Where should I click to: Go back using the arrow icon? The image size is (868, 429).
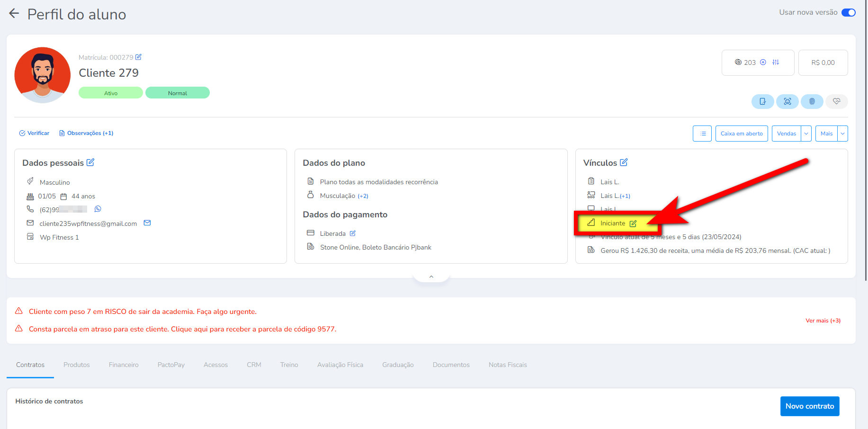tap(14, 14)
